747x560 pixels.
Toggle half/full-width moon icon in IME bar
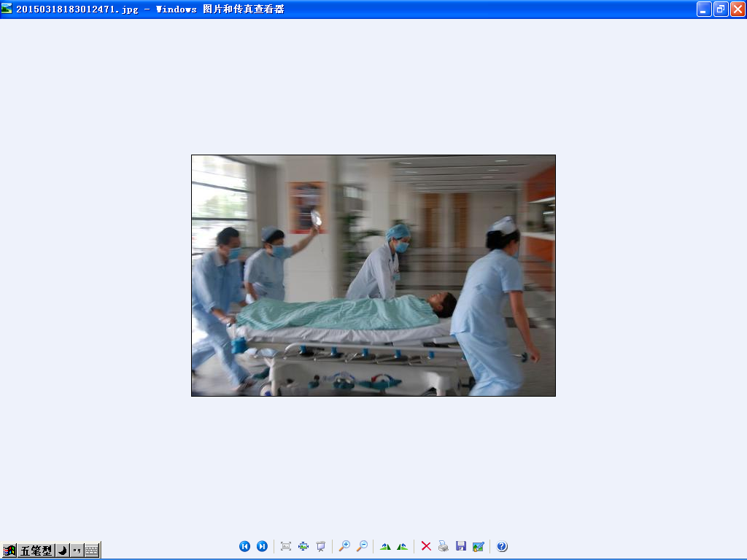click(x=63, y=551)
